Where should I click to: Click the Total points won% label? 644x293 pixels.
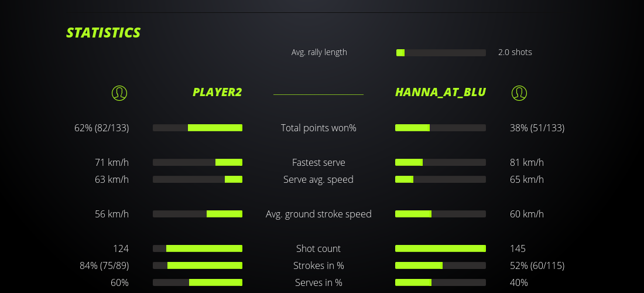[x=318, y=128]
